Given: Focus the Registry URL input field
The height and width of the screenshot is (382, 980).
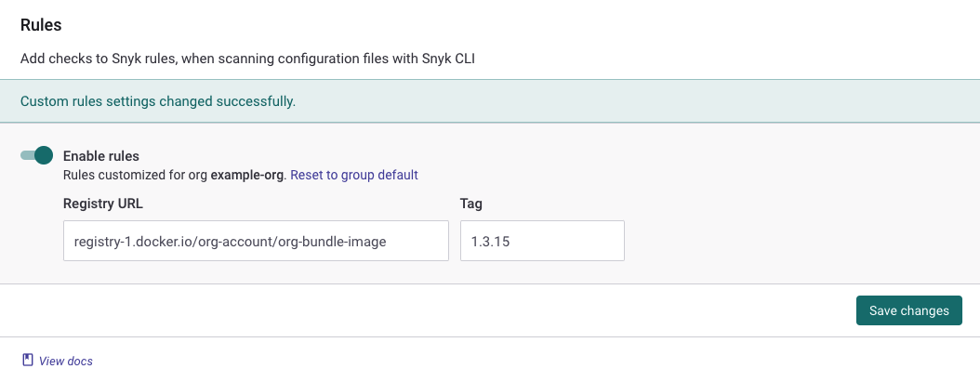Looking at the screenshot, I should pyautogui.click(x=256, y=241).
